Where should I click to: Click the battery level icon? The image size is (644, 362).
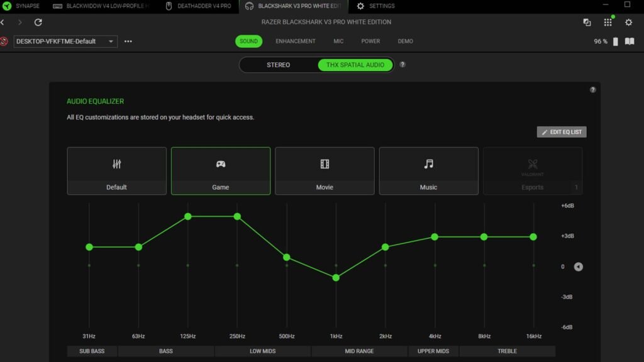click(x=615, y=41)
